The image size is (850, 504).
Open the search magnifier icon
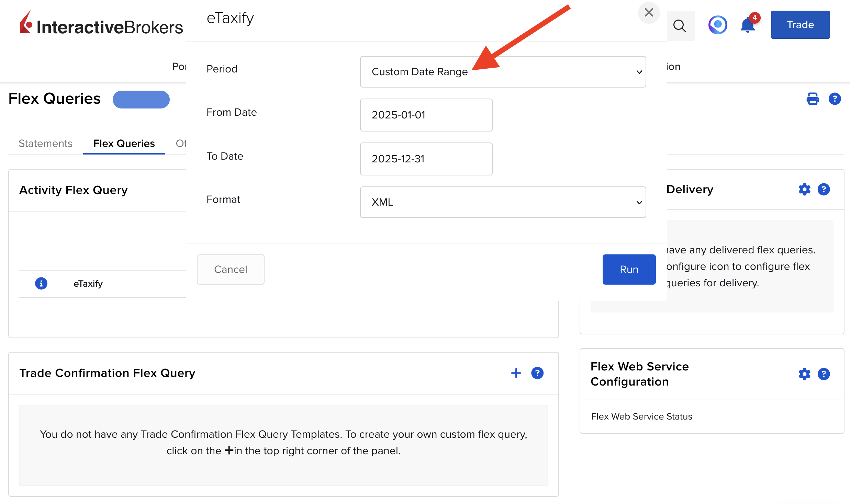tap(679, 26)
